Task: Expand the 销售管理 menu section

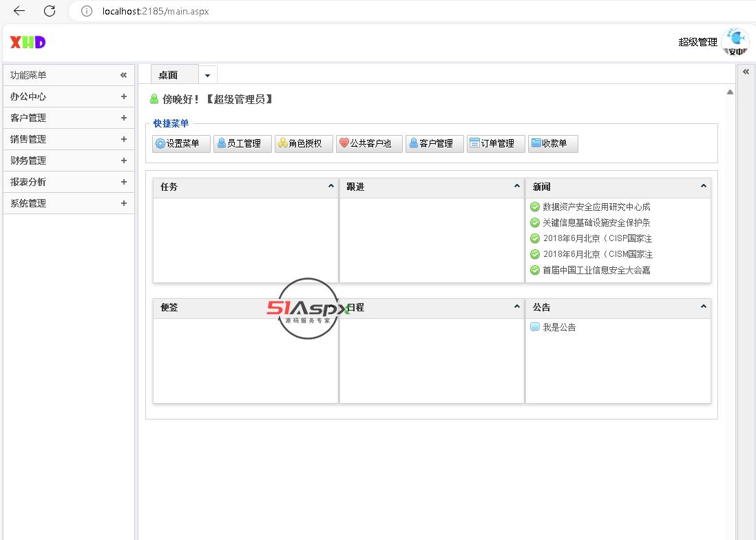Action: [124, 139]
